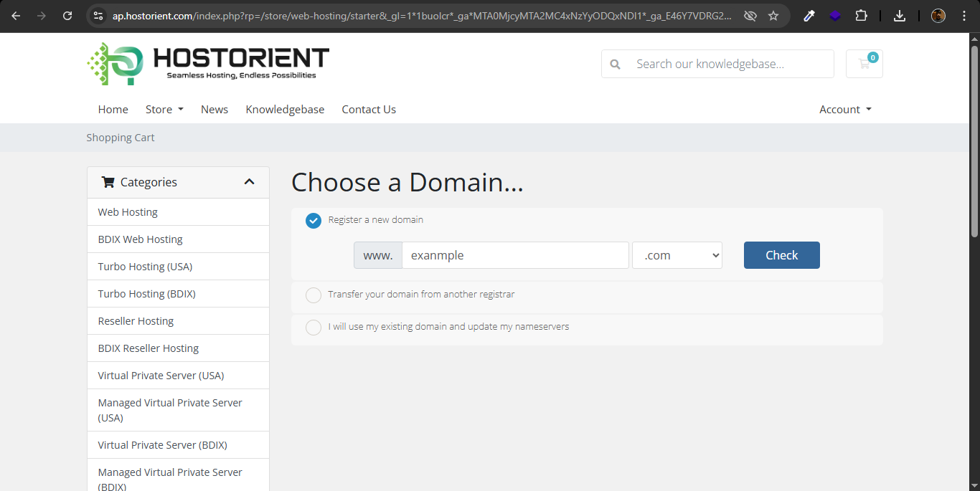980x491 pixels.
Task: Click the domain name input field
Action: pyautogui.click(x=514, y=255)
